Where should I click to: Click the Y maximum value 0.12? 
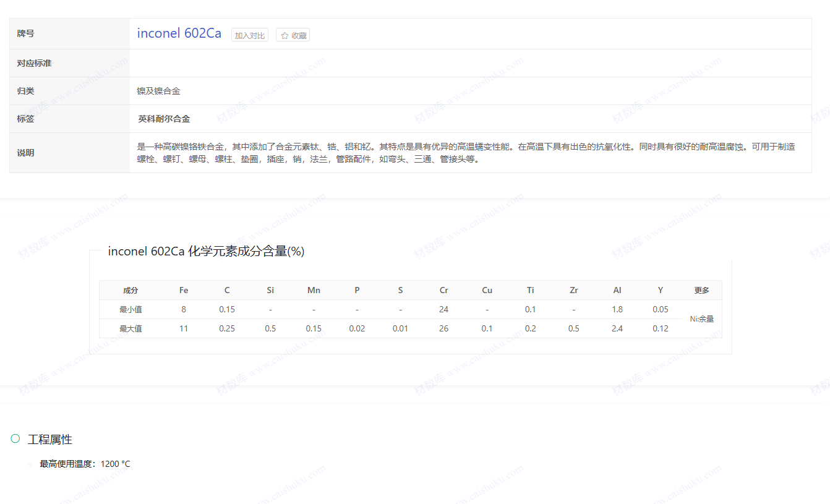(661, 328)
